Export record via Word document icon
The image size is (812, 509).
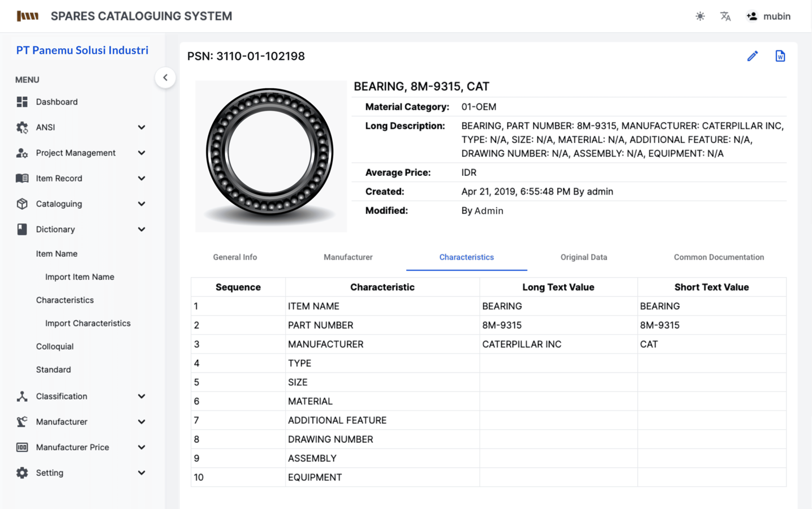pos(780,56)
